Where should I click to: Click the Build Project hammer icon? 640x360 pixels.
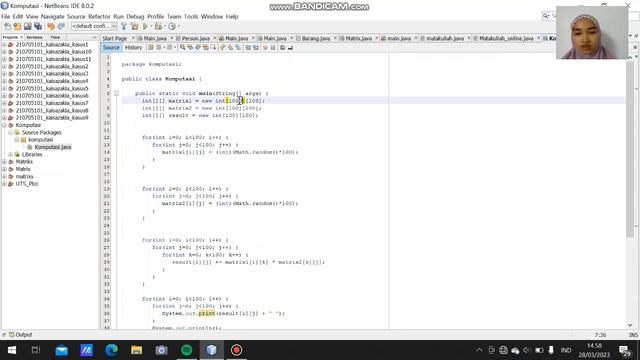tap(124, 27)
